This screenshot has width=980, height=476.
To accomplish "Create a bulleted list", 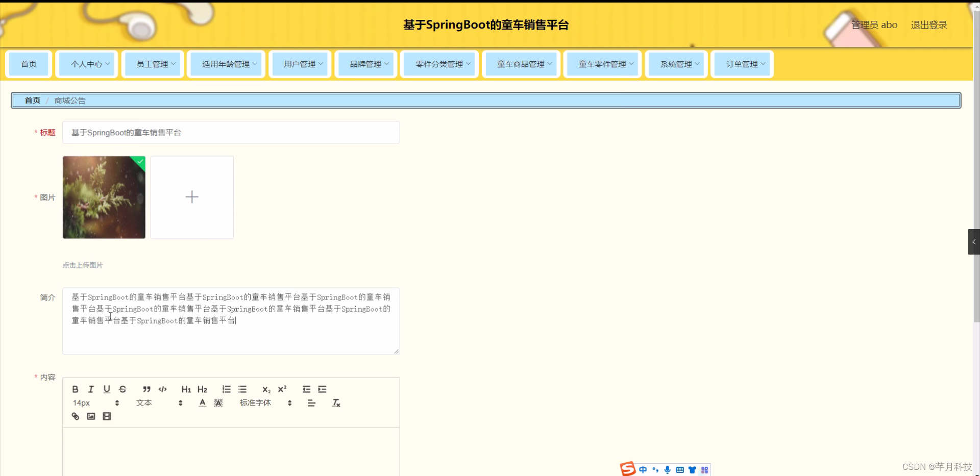I will pyautogui.click(x=242, y=389).
